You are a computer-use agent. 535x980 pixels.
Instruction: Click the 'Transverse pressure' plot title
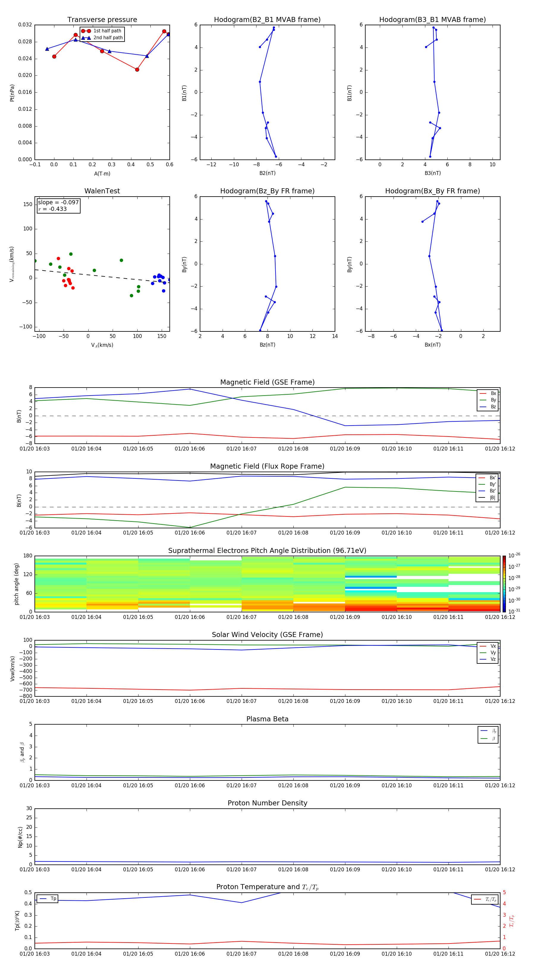[x=102, y=20]
